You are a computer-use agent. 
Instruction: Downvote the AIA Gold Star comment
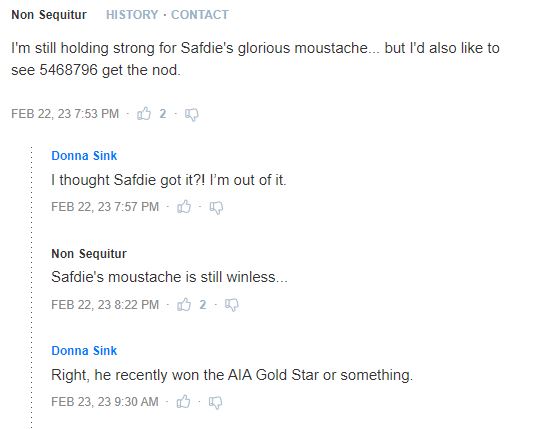point(215,402)
